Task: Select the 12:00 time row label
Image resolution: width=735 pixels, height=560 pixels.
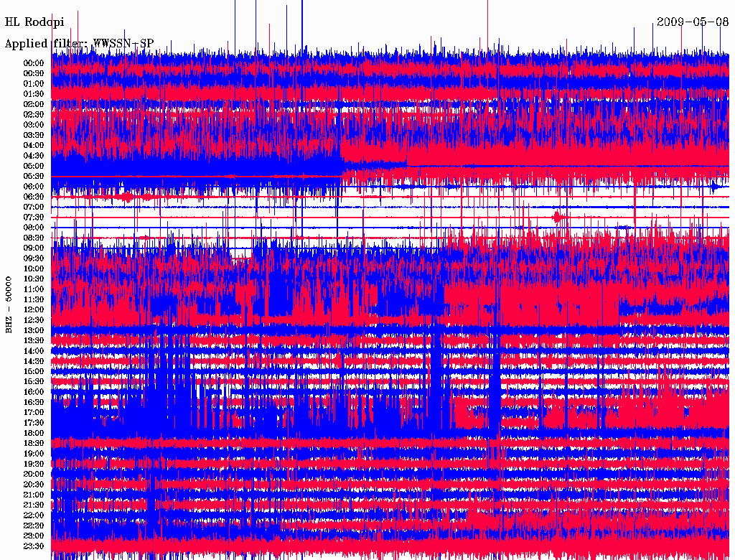Action: pyautogui.click(x=34, y=309)
